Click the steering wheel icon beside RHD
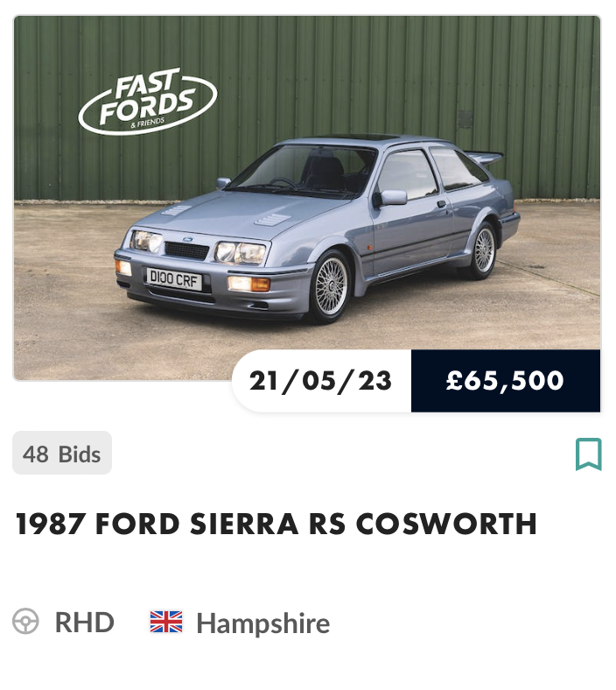The width and height of the screenshot is (616, 690). coord(26,623)
